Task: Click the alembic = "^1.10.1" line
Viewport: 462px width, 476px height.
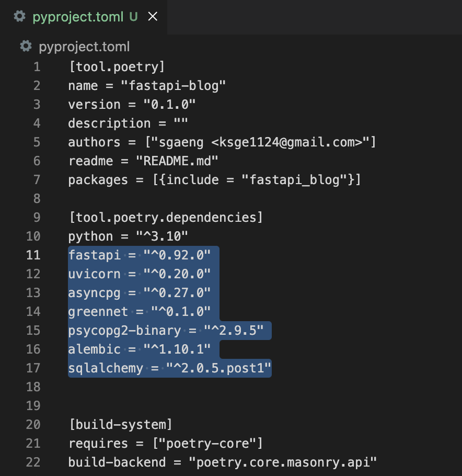Action: click(139, 349)
